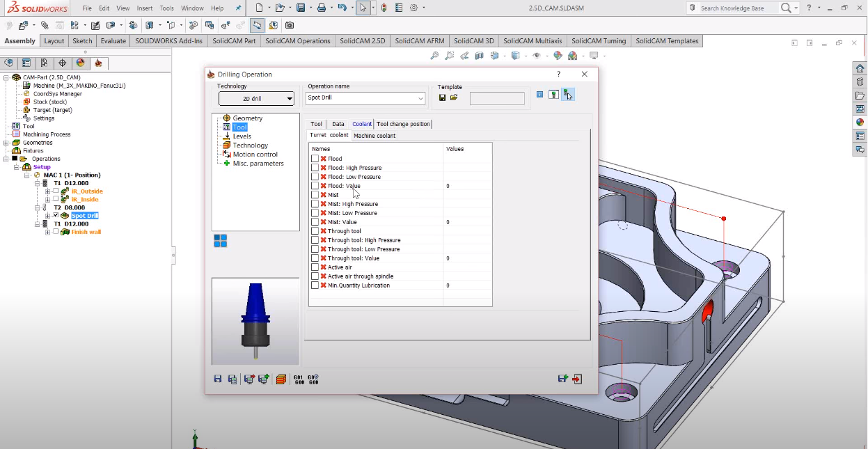The height and width of the screenshot is (449, 868).
Task: Click the Help question mark in dialog title
Action: 558,74
